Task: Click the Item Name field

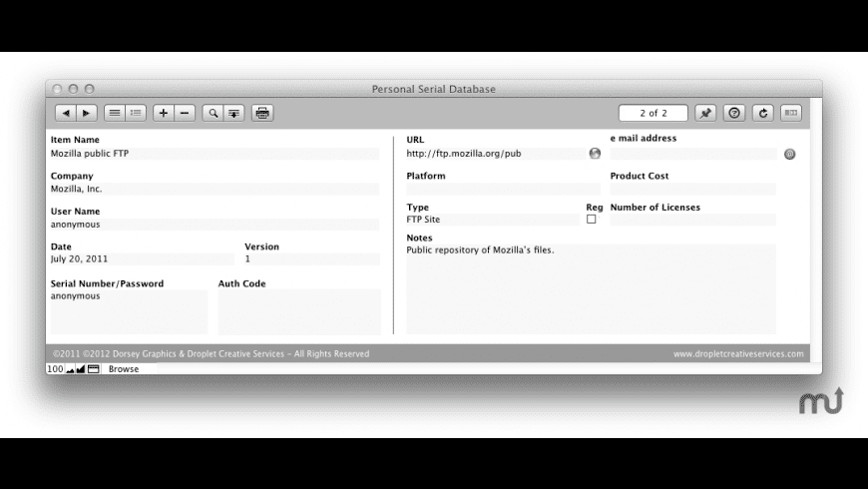Action: pos(215,154)
